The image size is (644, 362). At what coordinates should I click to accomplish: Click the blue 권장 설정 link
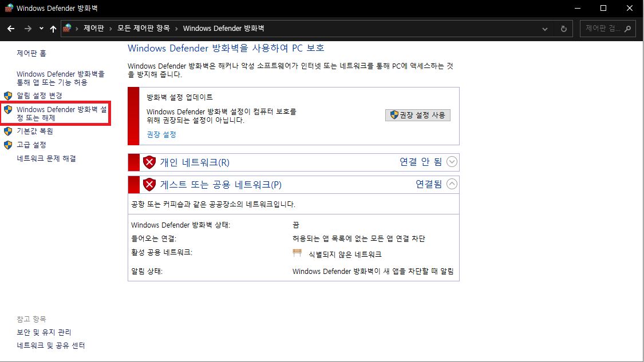point(161,134)
